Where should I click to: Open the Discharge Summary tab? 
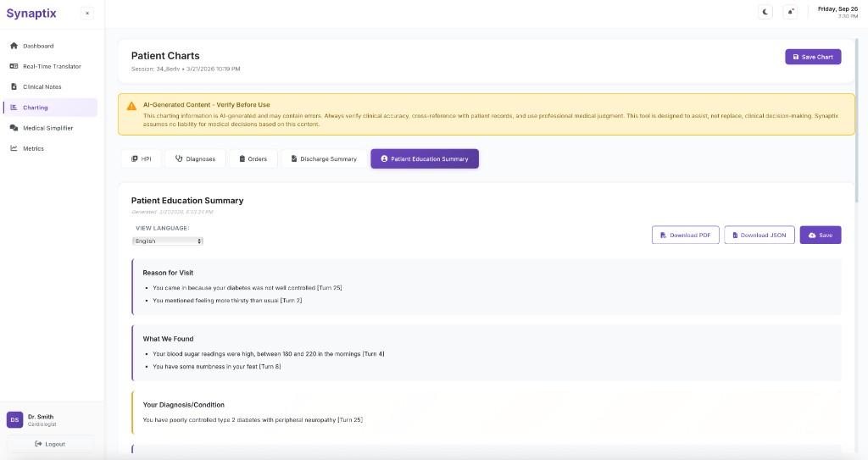(324, 159)
